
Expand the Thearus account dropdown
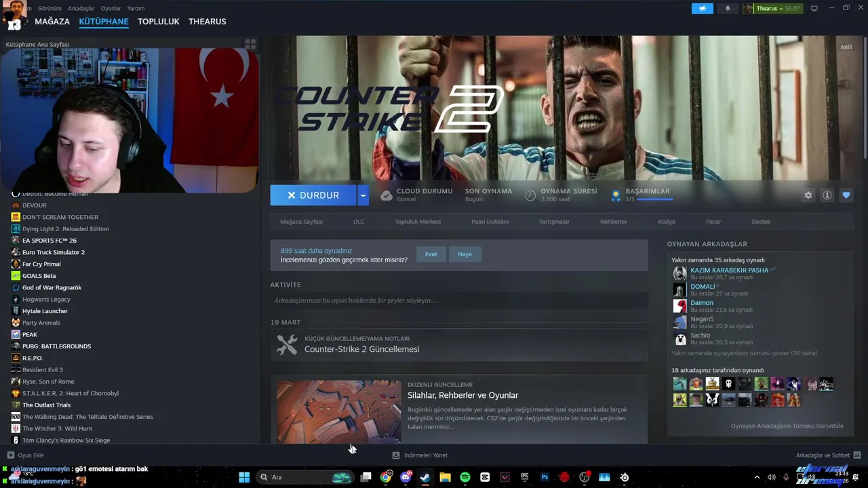pyautogui.click(x=772, y=8)
